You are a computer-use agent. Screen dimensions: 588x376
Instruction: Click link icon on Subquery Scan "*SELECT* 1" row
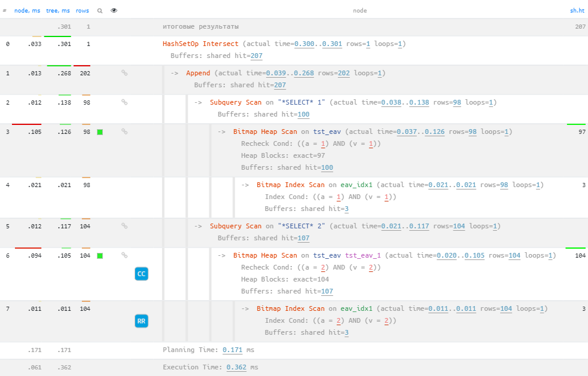point(124,102)
